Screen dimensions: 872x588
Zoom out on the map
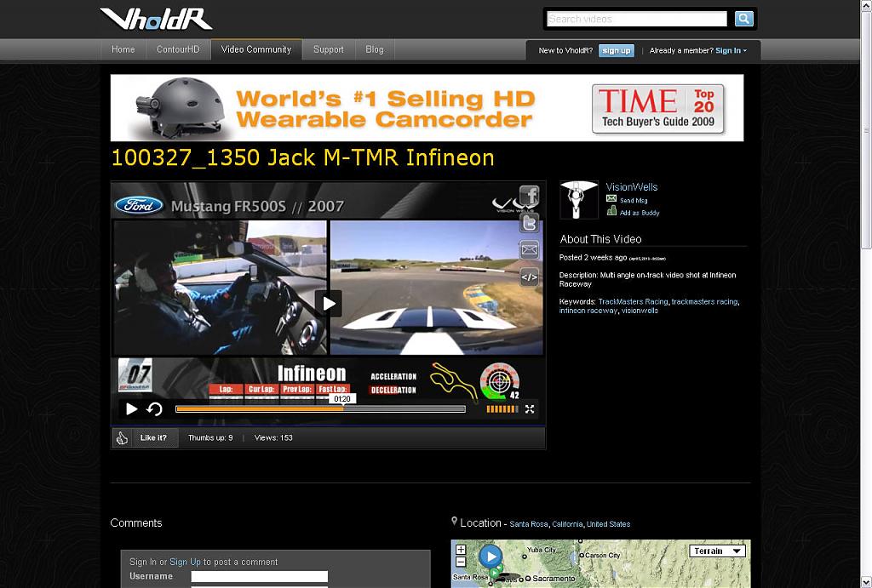(x=461, y=562)
